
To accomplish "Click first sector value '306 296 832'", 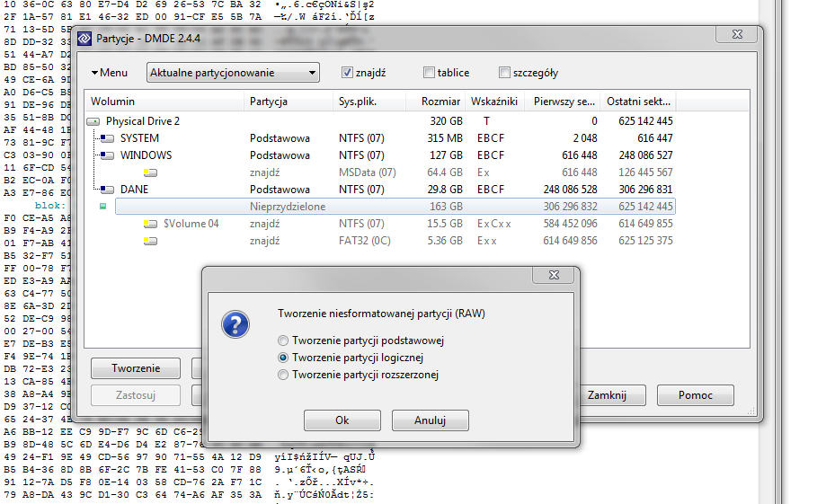I will 571,207.
